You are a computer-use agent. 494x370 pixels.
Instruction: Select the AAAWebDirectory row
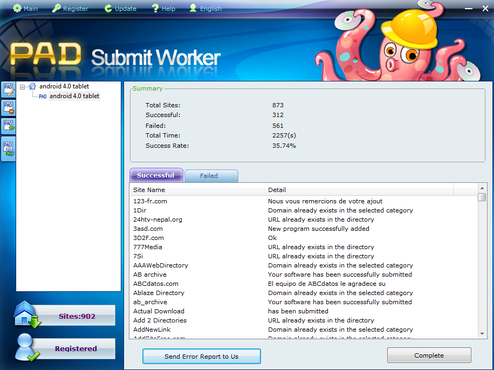304,265
